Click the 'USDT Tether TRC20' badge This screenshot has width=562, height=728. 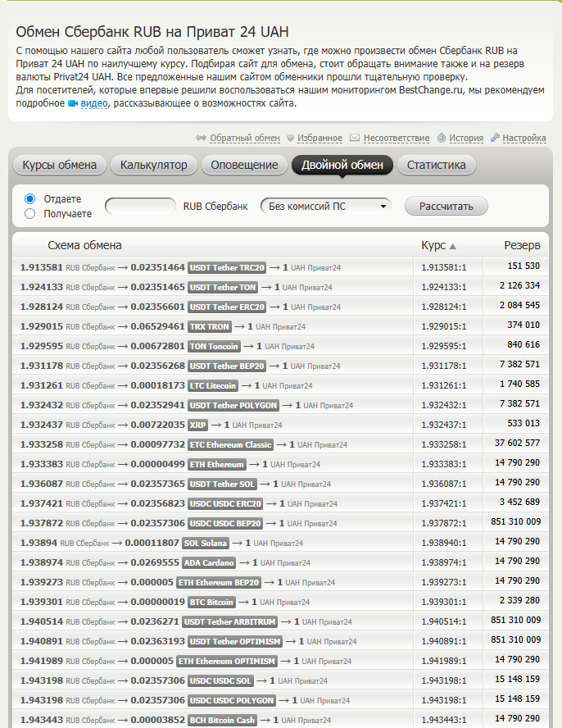click(227, 267)
